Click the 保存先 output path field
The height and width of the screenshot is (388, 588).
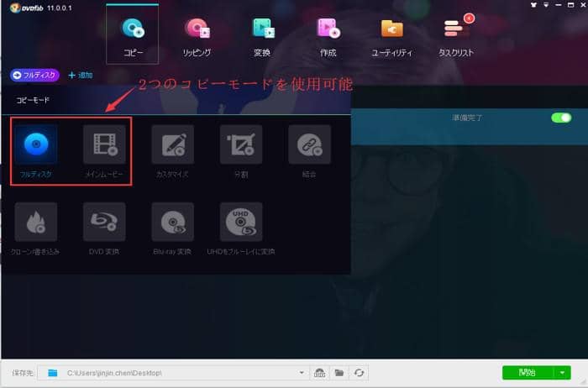click(174, 373)
